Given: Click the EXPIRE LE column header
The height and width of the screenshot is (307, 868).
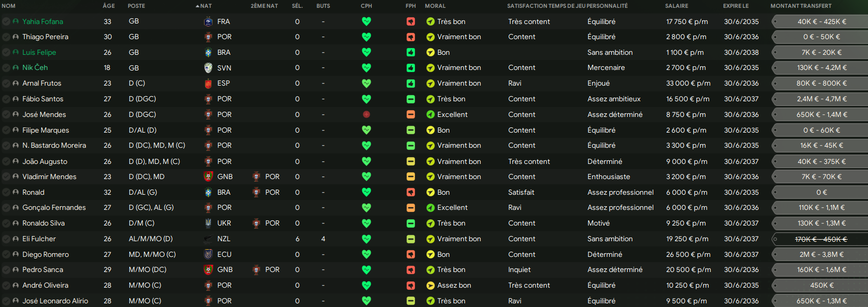Looking at the screenshot, I should click(x=736, y=6).
